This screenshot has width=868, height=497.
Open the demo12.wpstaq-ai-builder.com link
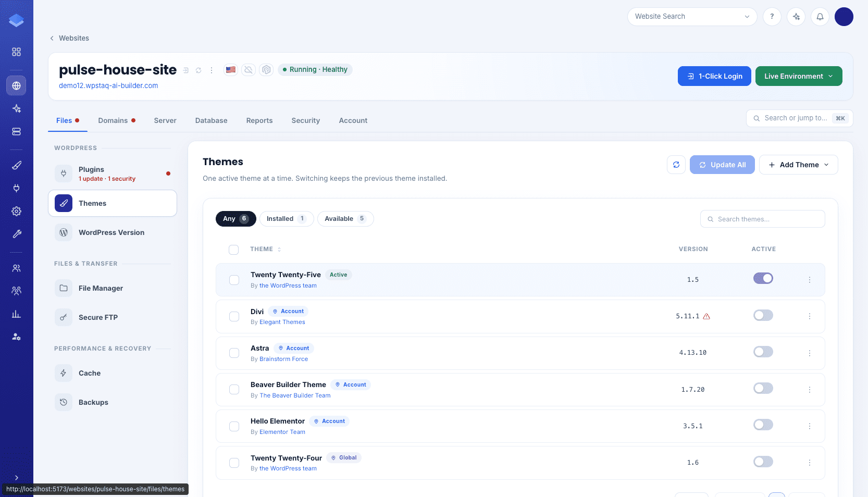coord(108,85)
